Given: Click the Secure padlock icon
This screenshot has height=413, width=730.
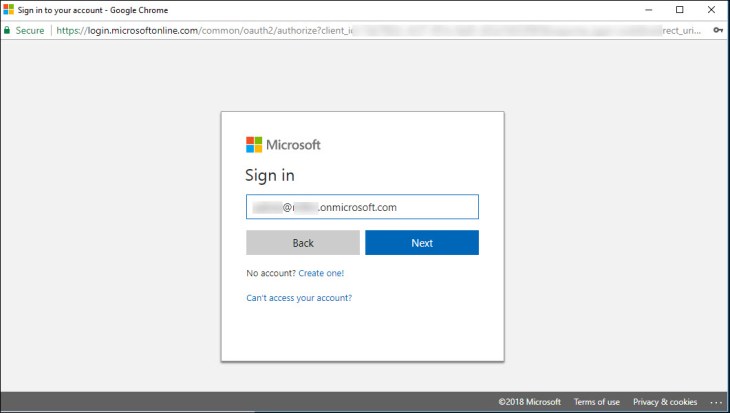Looking at the screenshot, I should pyautogui.click(x=7, y=30).
